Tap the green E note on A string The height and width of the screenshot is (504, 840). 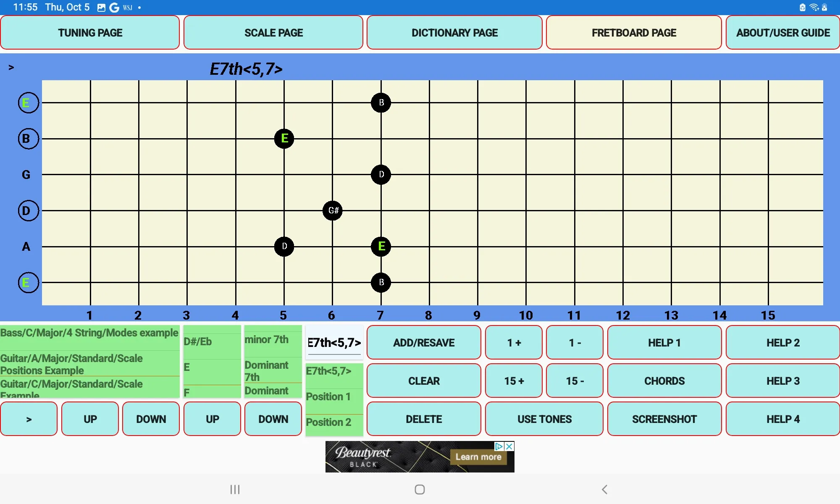pos(381,246)
